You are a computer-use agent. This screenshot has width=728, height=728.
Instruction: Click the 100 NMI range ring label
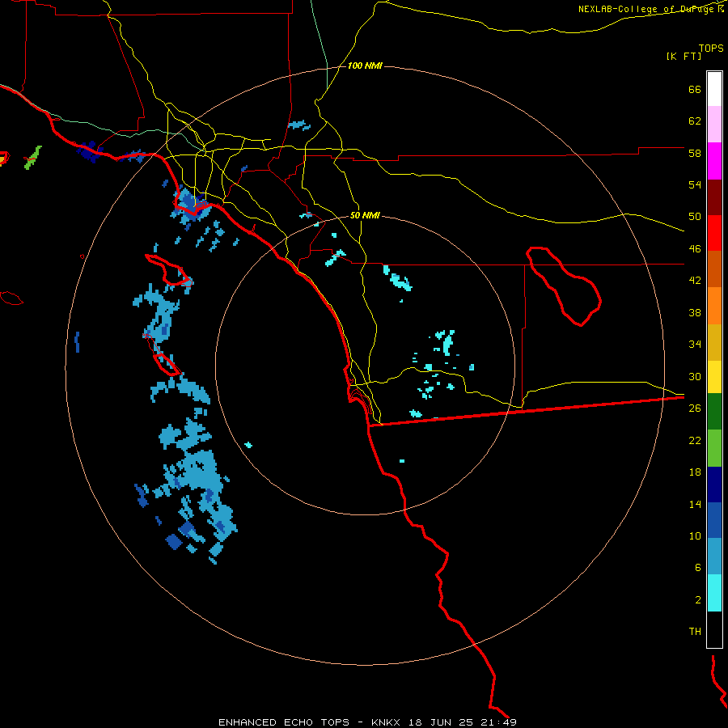coord(365,66)
